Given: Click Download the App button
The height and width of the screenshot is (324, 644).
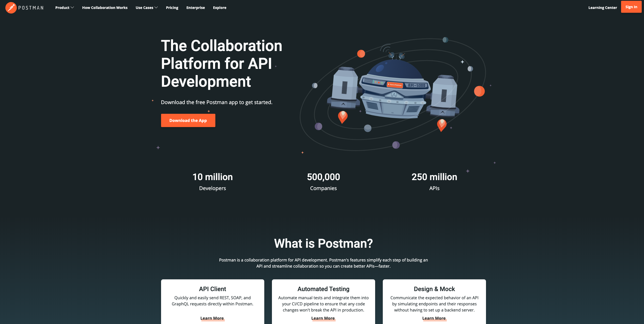Looking at the screenshot, I should [x=188, y=120].
